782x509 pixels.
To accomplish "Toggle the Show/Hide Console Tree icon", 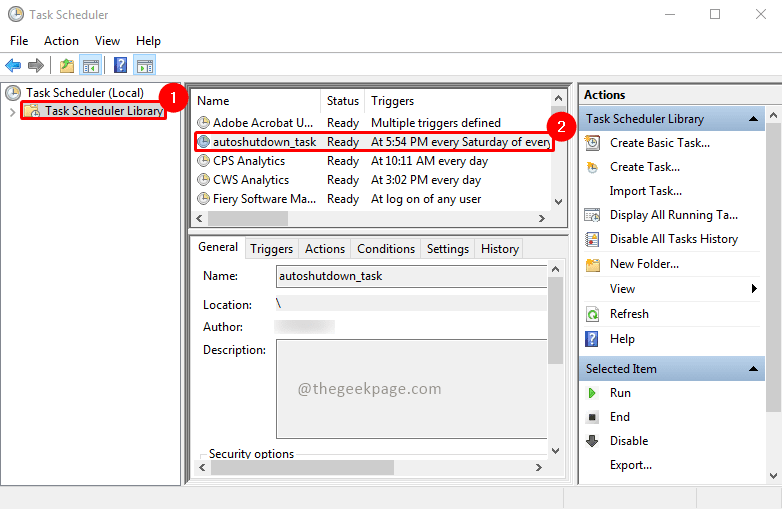I will click(91, 65).
